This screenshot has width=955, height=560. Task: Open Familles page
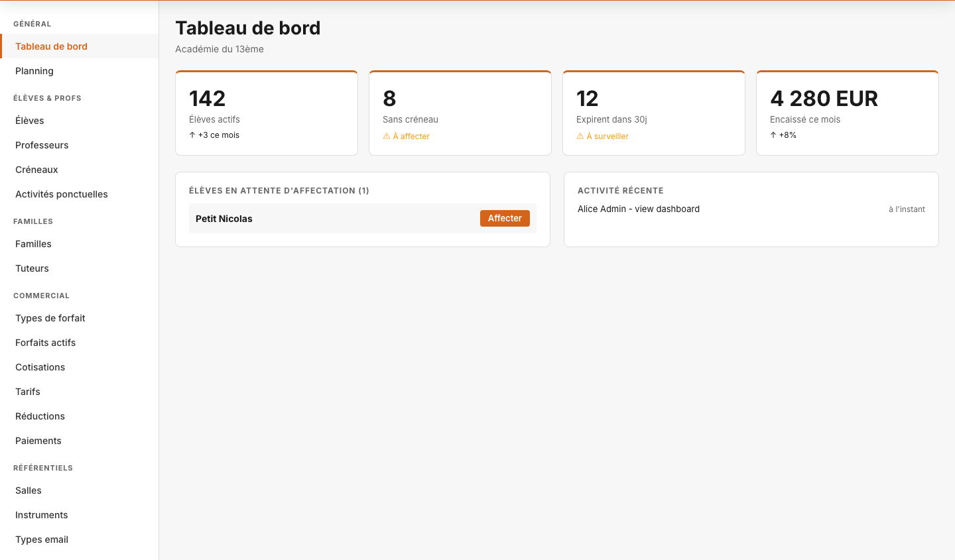(80, 244)
